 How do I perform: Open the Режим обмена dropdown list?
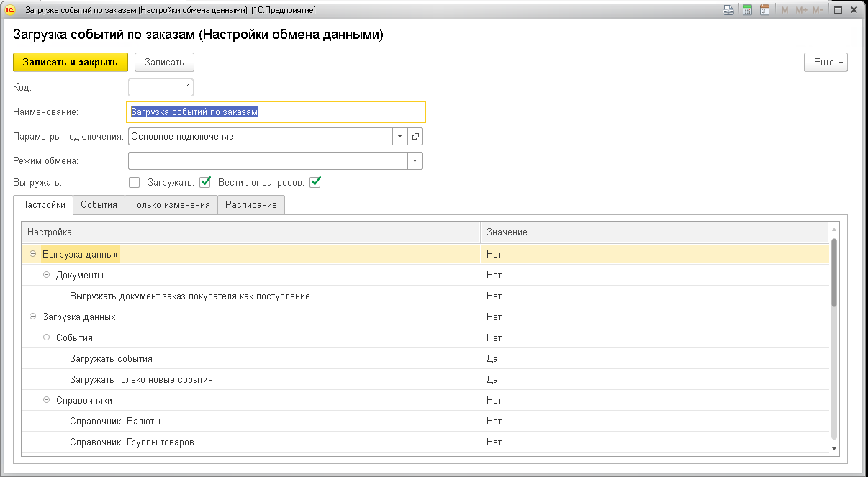(x=415, y=161)
